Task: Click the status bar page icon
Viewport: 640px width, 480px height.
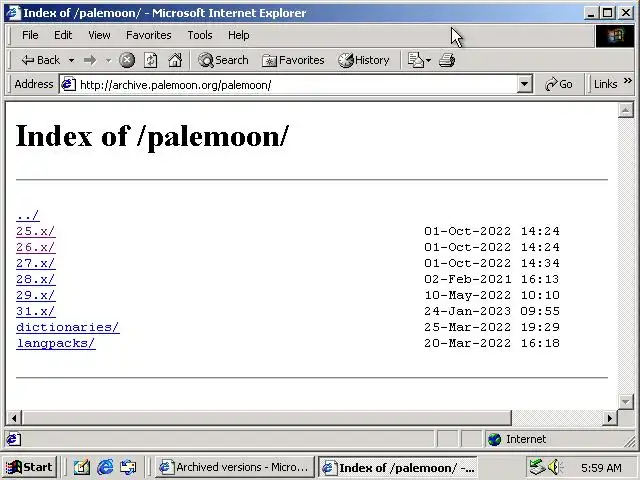Action: point(13,439)
